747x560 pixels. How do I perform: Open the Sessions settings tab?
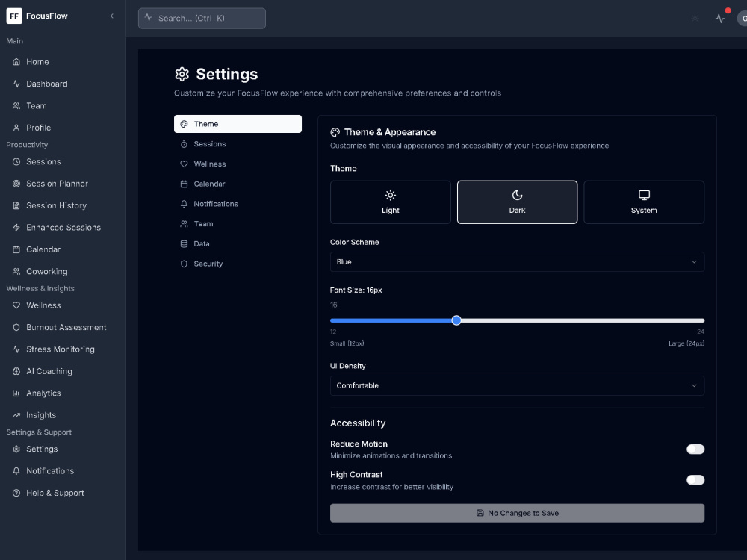238,144
